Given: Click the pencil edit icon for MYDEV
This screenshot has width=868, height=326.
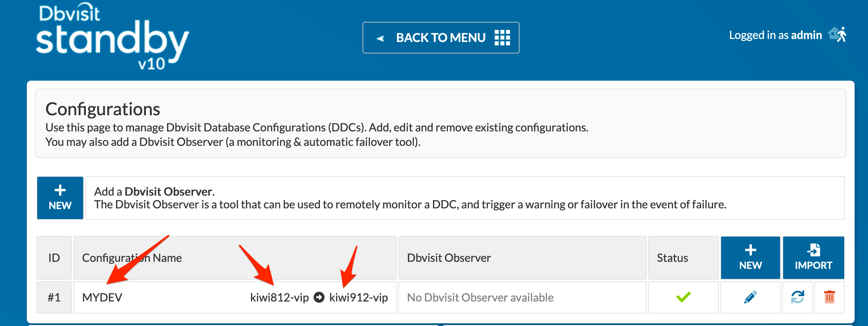Looking at the screenshot, I should (x=750, y=297).
